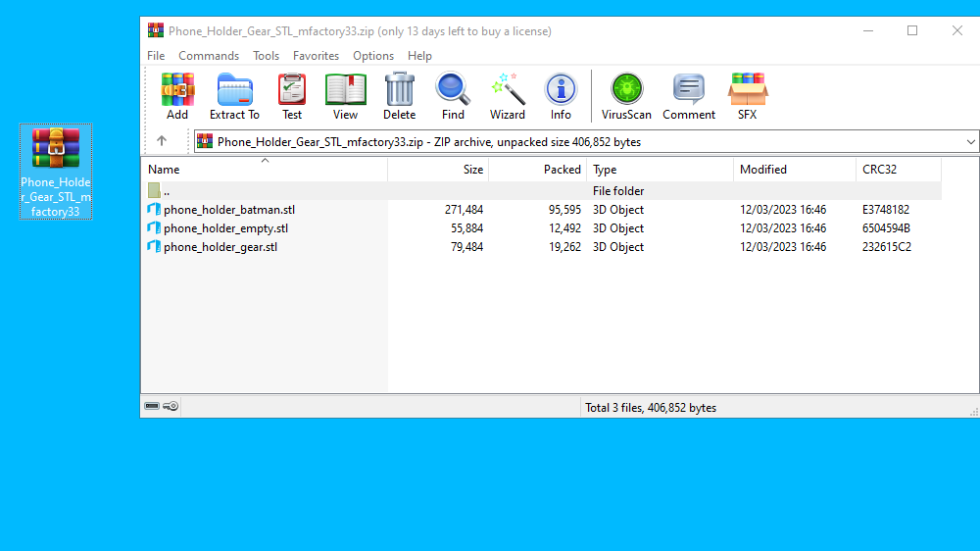Open the Favorites menu
The height and width of the screenshot is (551, 980).
point(317,56)
